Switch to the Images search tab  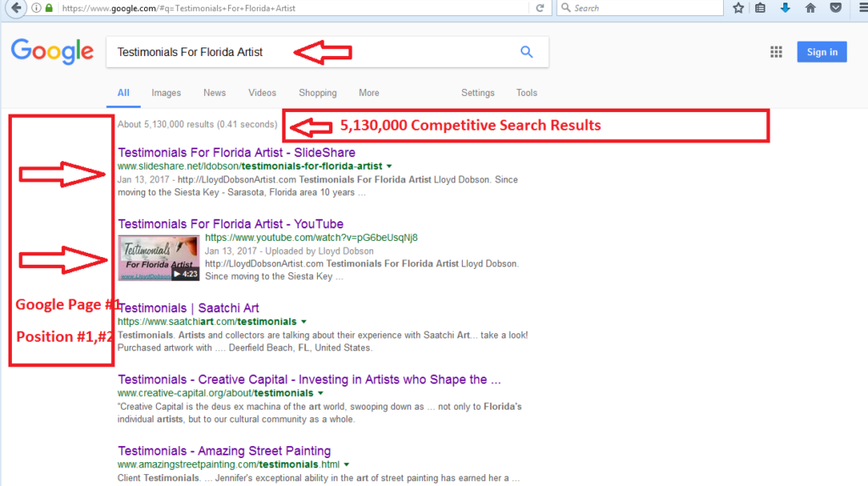click(x=166, y=93)
